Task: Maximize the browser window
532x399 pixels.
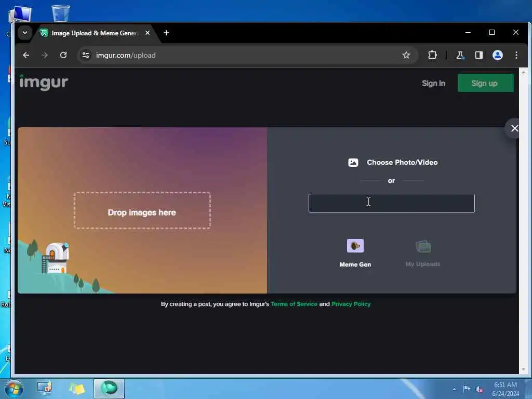Action: 491,33
